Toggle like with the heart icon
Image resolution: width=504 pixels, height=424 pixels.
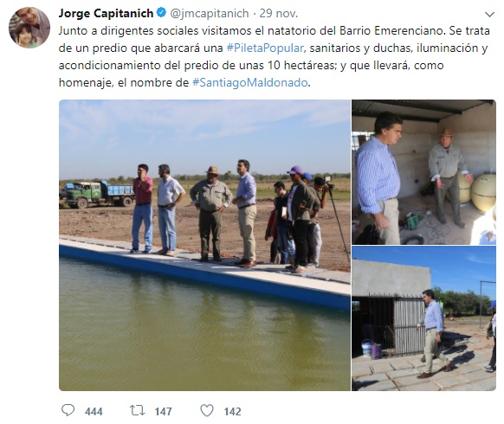(207, 410)
